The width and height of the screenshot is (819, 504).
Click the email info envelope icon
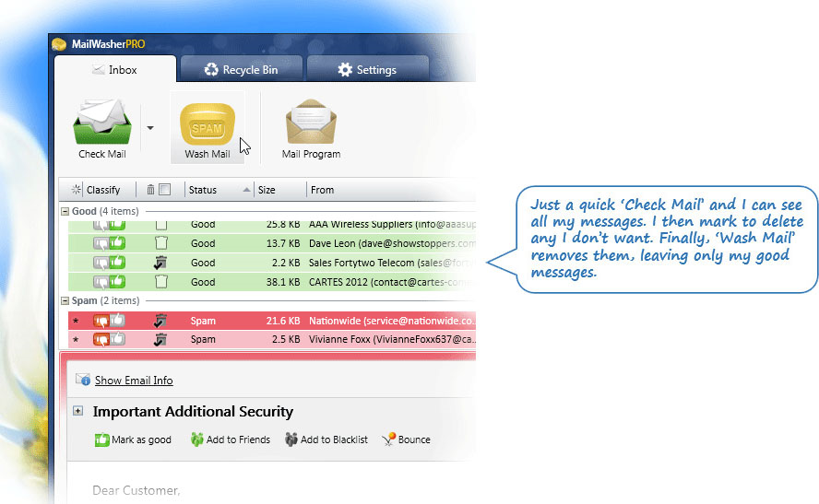pyautogui.click(x=82, y=380)
